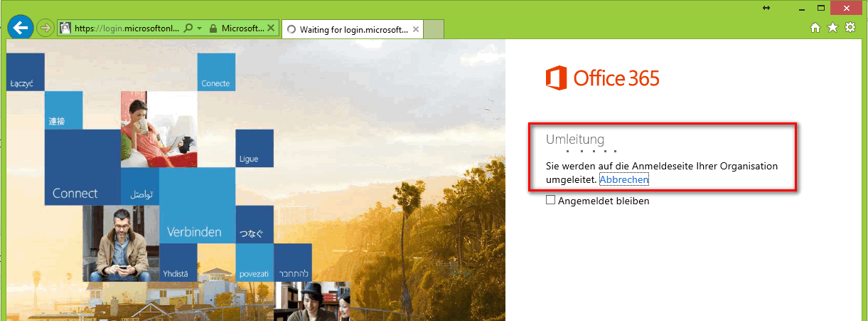
Task: Open a new tab with the blank tab button
Action: click(434, 29)
